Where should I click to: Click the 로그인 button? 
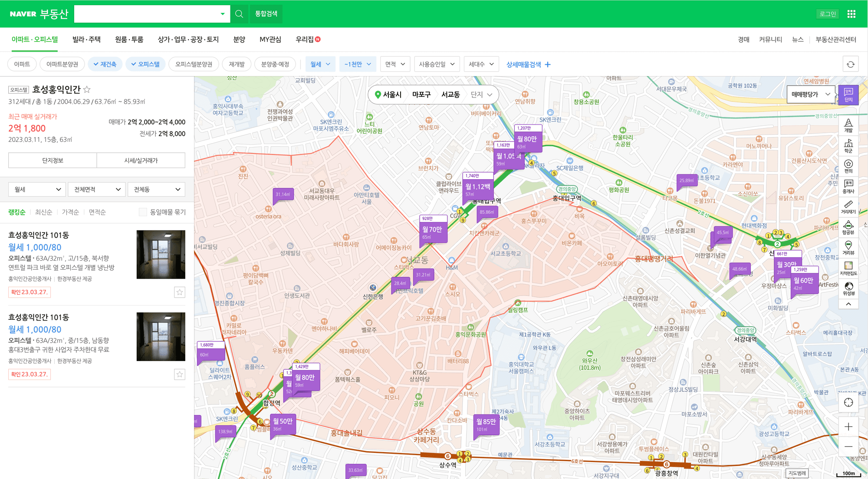click(x=828, y=14)
